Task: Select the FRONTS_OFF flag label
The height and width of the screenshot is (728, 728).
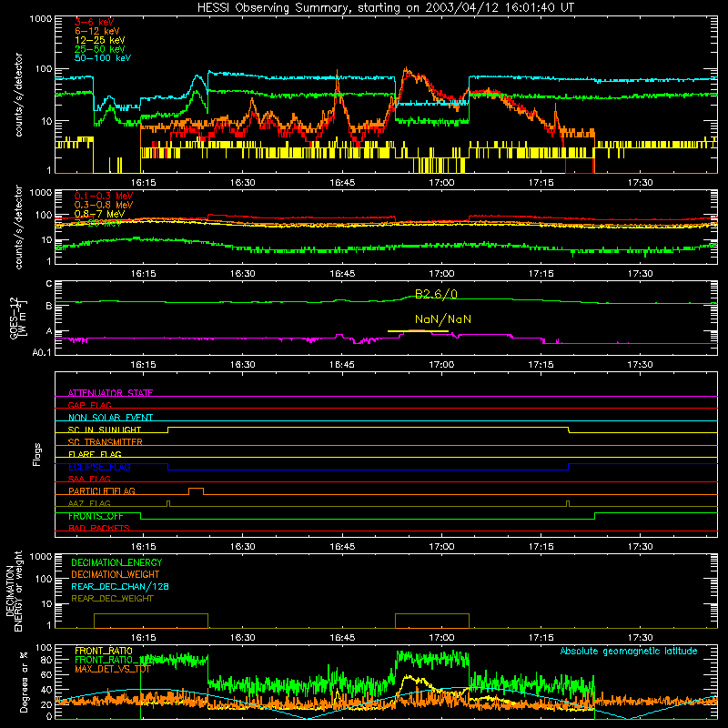Action: [96, 516]
